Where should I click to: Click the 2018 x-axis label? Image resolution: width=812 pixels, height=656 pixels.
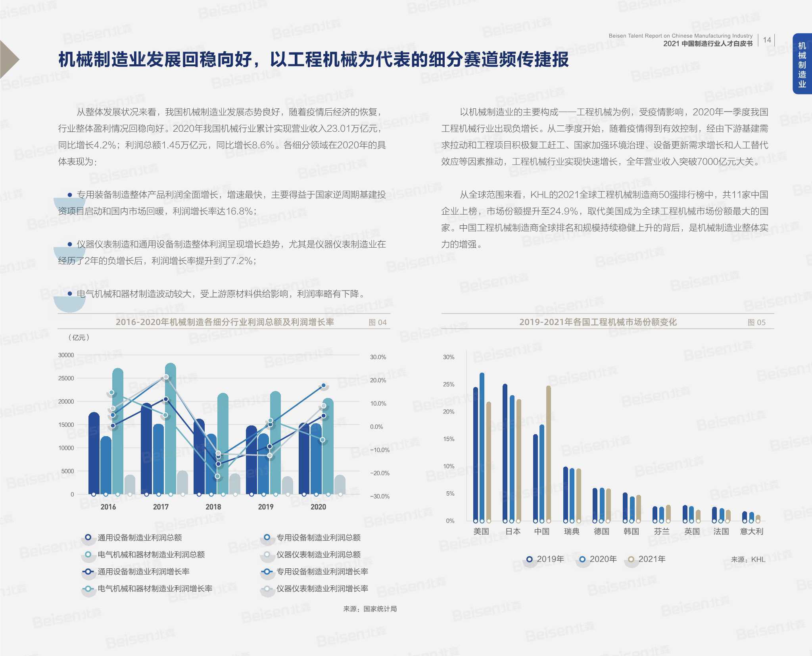[x=213, y=507]
